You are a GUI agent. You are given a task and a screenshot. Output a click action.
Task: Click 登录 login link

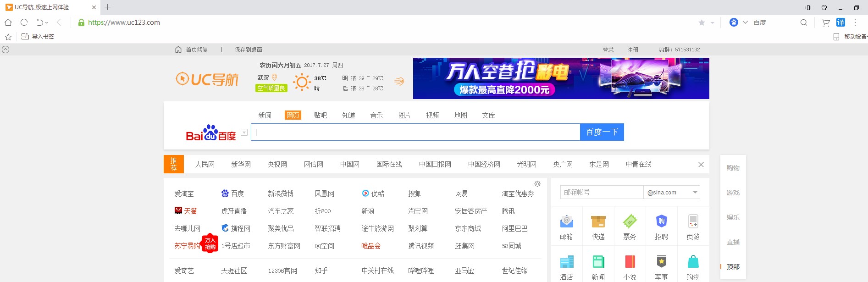click(608, 50)
